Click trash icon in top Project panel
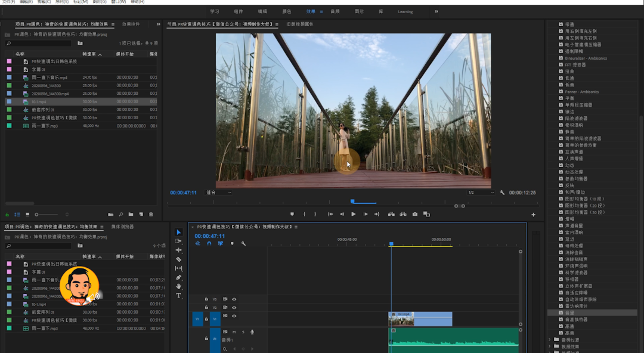The width and height of the screenshot is (644, 353). point(151,215)
